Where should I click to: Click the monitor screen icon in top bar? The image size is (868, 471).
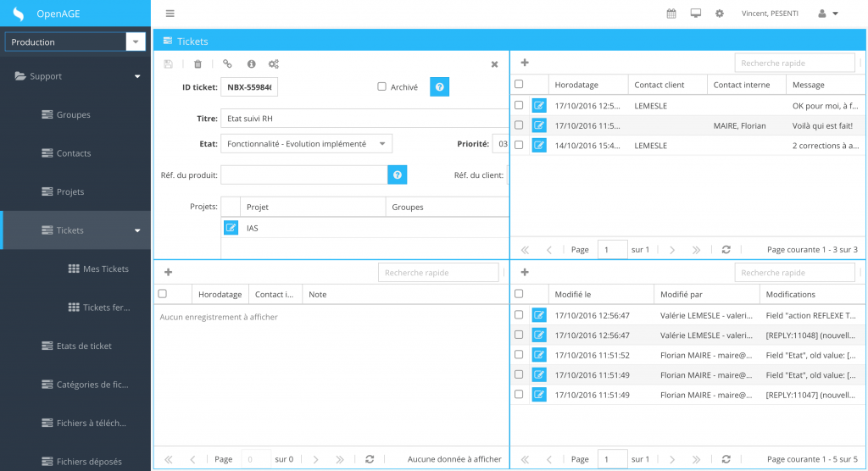[695, 14]
